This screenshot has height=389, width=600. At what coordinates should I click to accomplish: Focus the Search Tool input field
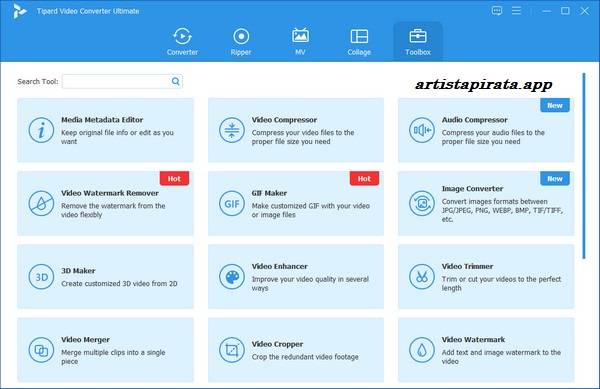coord(122,81)
